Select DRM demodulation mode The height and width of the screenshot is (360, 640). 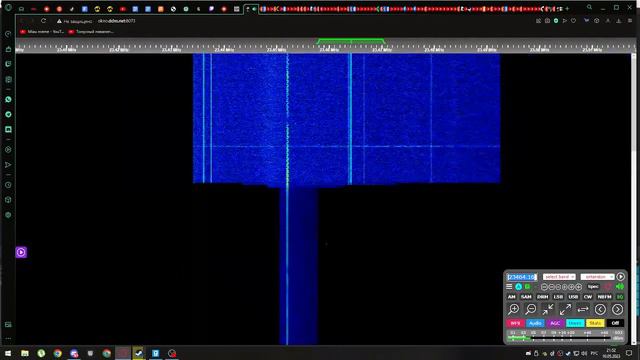pos(542,297)
